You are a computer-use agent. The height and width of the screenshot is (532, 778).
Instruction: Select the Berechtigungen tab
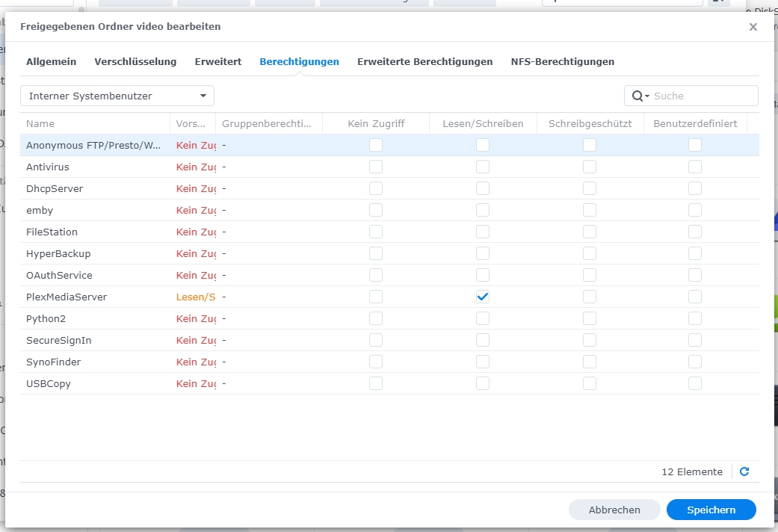tap(299, 61)
